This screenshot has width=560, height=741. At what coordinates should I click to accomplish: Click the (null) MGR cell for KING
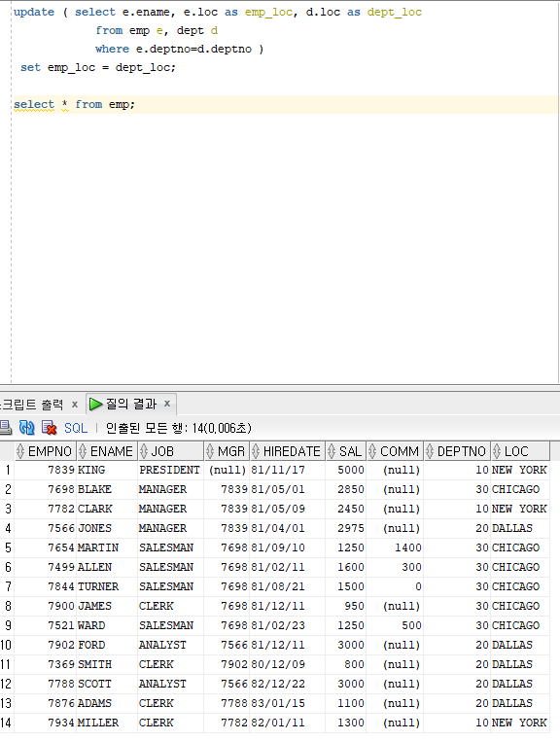(x=227, y=471)
